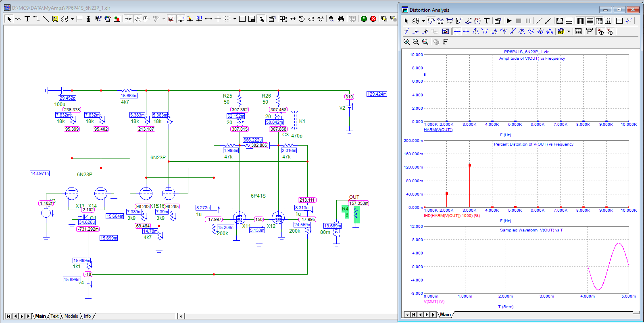
Task: Open the find binoculars tool
Action: pos(341,19)
